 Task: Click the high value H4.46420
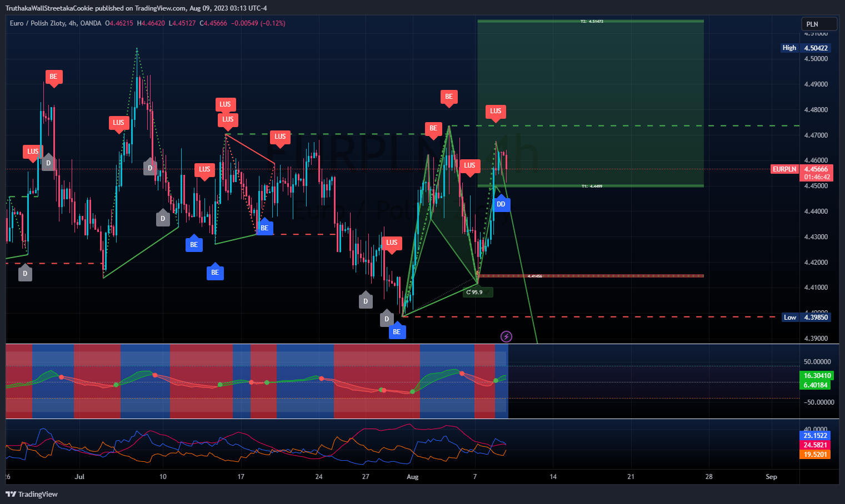coord(151,23)
